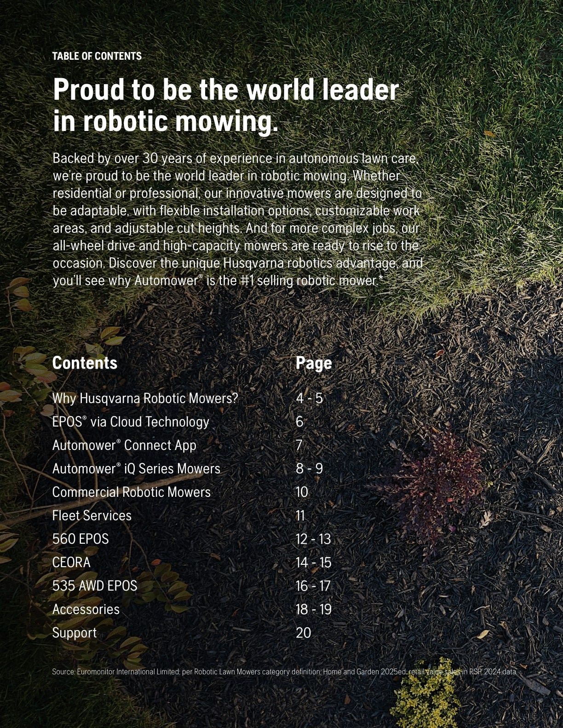Viewport: 563px width, 728px height.
Task: Click page number '10'
Action: point(302,492)
